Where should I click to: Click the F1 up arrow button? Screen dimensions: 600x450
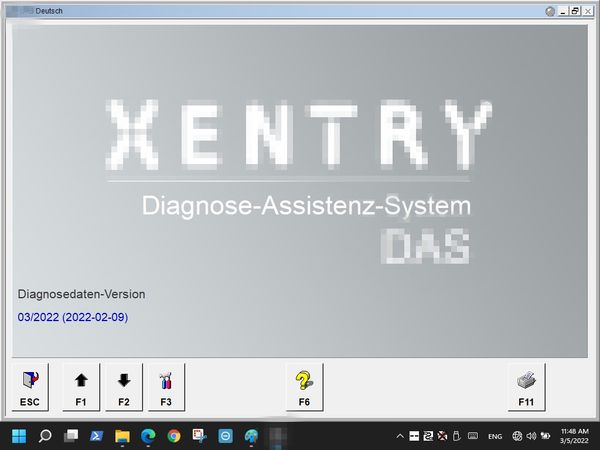coord(81,387)
